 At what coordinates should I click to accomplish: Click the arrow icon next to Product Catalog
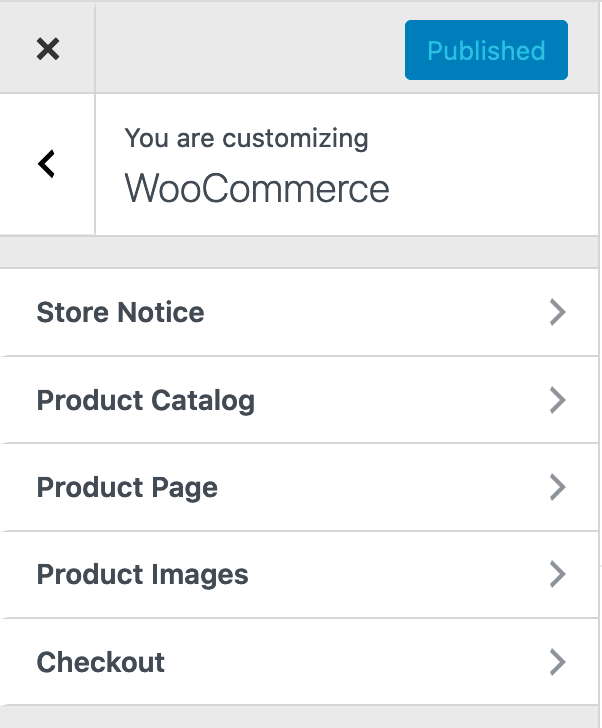(557, 400)
